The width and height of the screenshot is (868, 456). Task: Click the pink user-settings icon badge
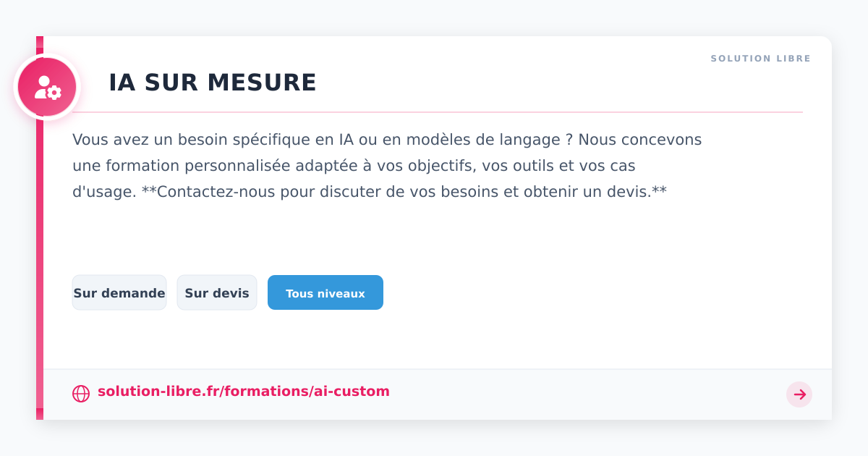[47, 88]
